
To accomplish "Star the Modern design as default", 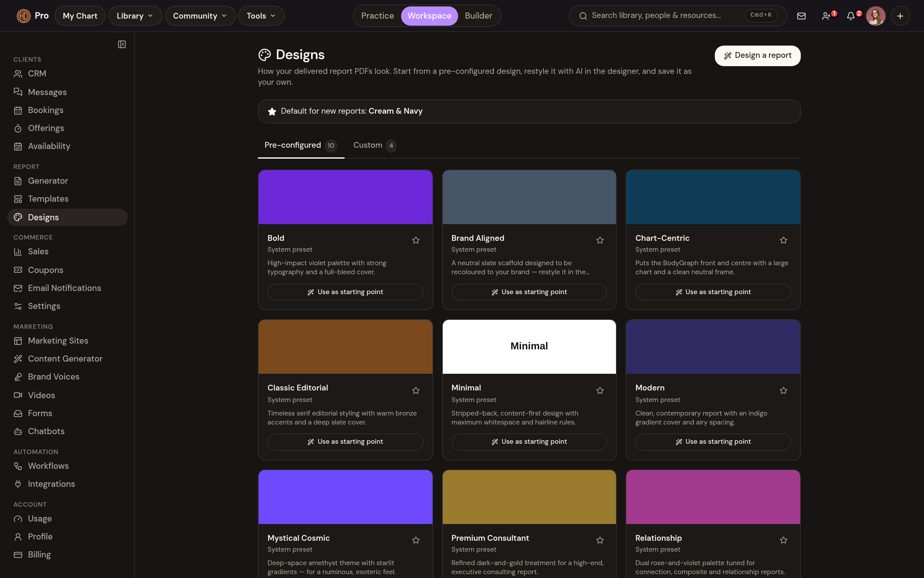I will 783,390.
